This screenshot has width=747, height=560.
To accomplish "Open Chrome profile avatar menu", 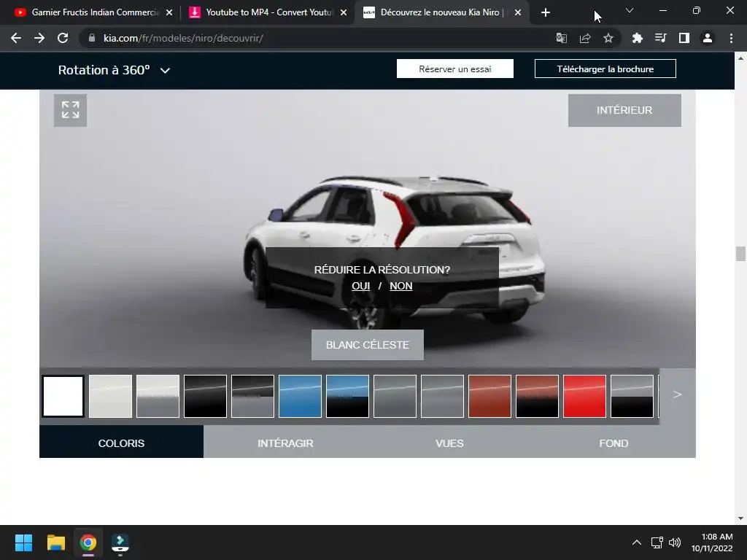I will click(x=708, y=38).
